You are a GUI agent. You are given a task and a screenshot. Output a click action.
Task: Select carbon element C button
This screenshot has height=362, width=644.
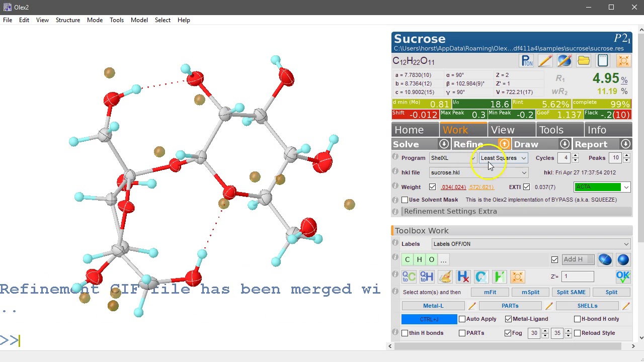[x=408, y=259]
